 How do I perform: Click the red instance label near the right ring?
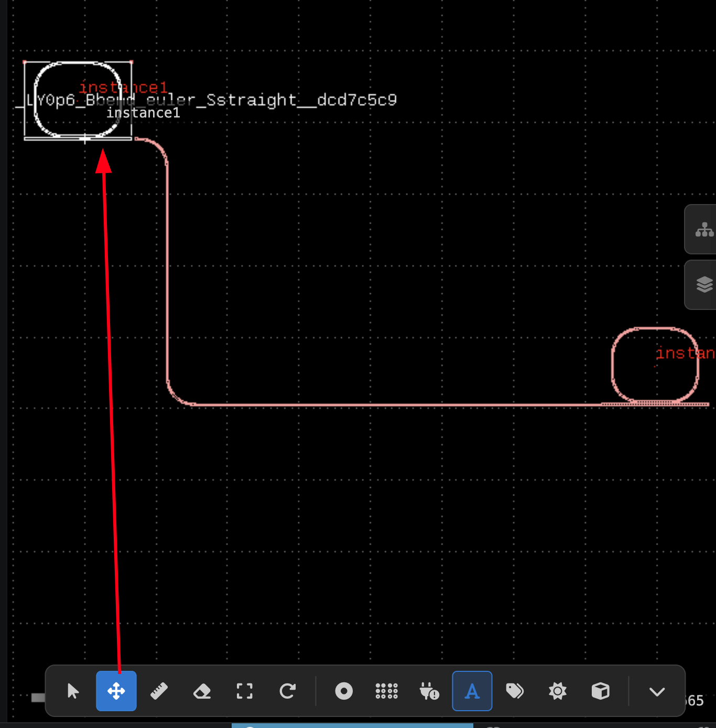tap(686, 353)
